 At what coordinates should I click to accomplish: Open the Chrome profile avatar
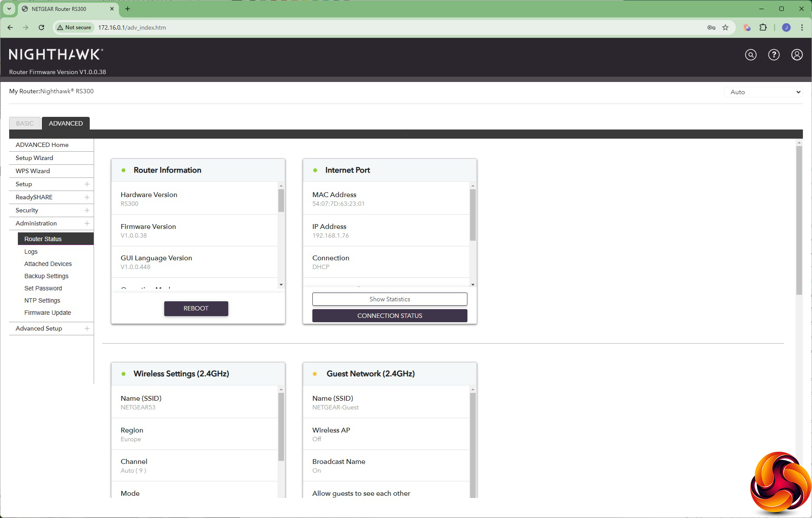point(786,27)
